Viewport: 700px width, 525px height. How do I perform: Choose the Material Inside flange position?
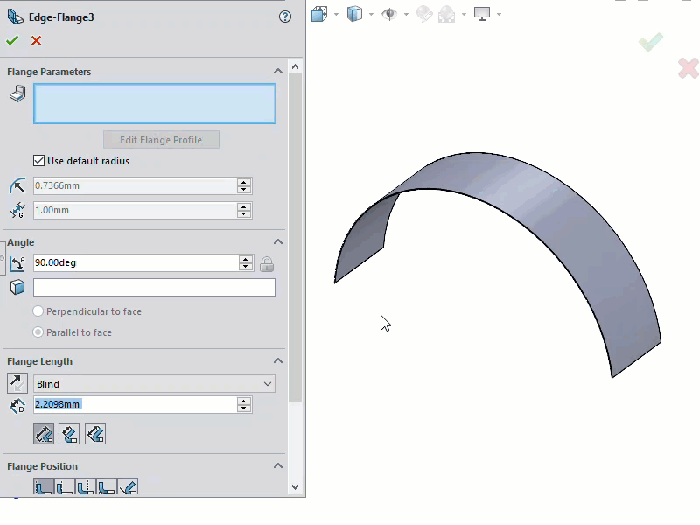tap(44, 488)
